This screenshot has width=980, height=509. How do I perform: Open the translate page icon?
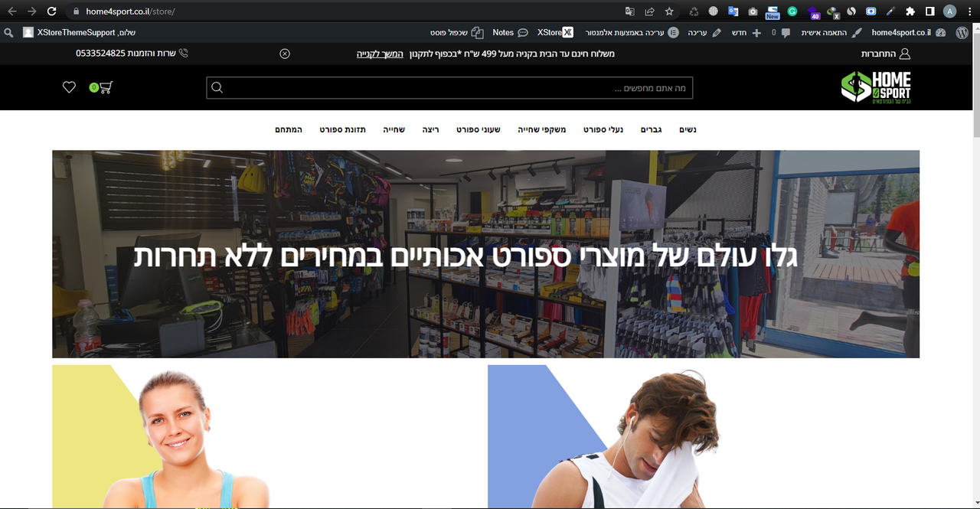pos(629,11)
